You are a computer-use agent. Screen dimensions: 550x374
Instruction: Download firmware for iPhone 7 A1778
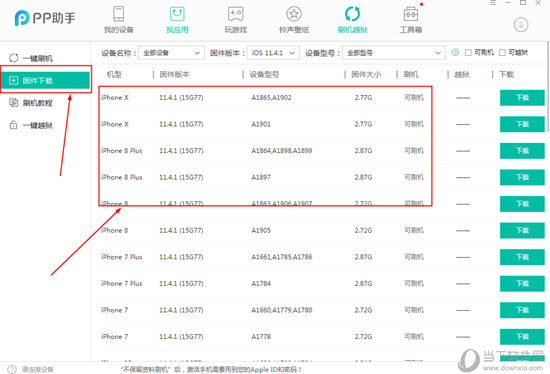click(x=522, y=337)
